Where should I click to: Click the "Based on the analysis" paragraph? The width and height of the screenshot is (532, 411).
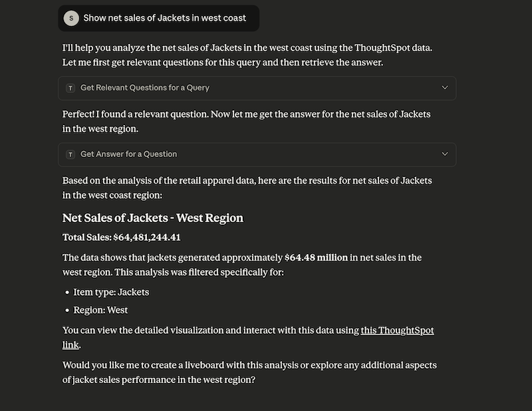pyautogui.click(x=247, y=188)
